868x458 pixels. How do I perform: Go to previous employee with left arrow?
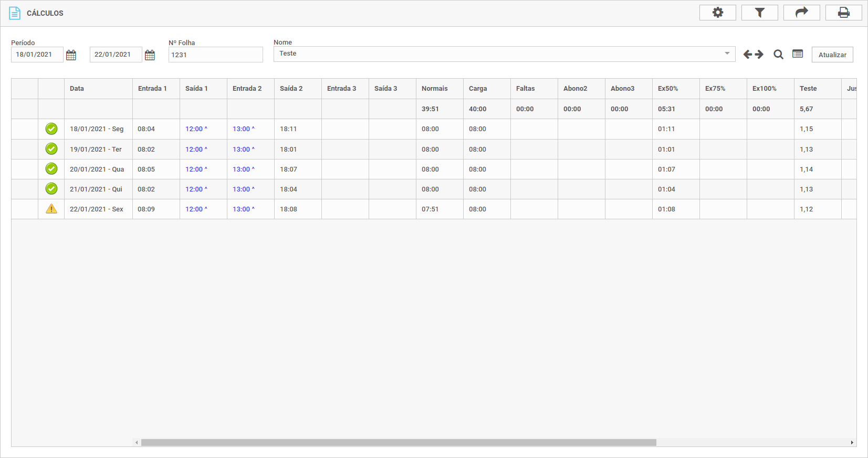[x=748, y=55]
